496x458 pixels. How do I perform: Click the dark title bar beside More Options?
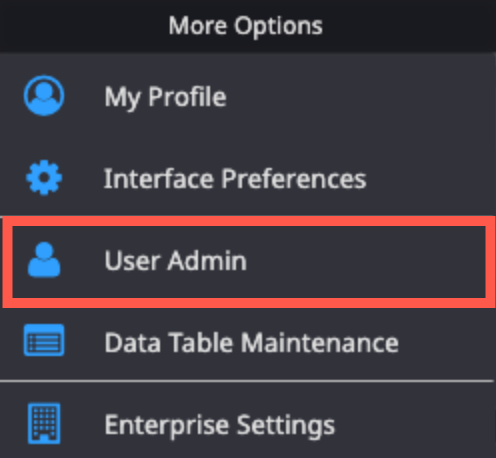click(410, 26)
